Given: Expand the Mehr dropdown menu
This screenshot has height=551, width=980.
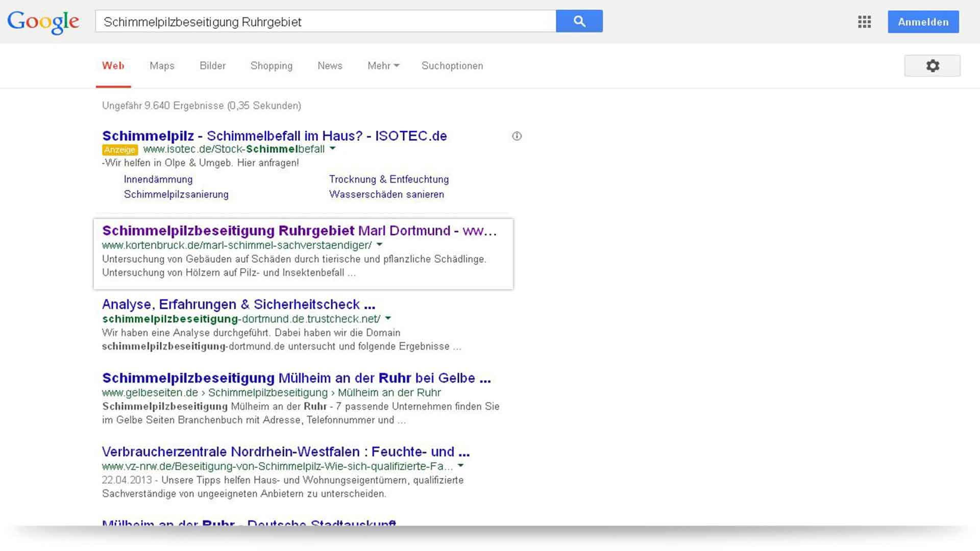Looking at the screenshot, I should pyautogui.click(x=383, y=66).
